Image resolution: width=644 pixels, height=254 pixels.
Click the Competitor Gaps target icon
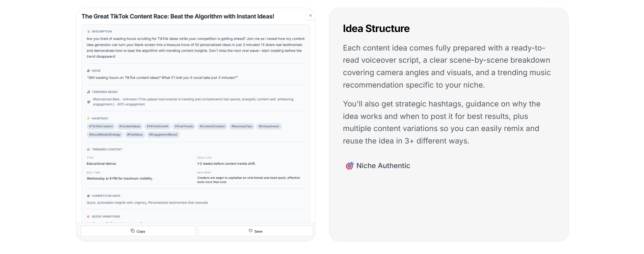(88, 196)
